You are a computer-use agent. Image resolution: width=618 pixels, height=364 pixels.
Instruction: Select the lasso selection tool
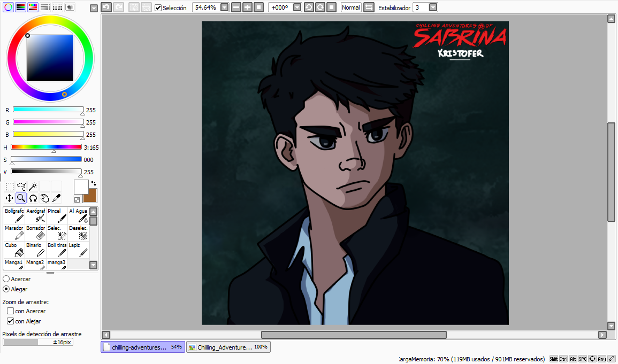(x=21, y=186)
